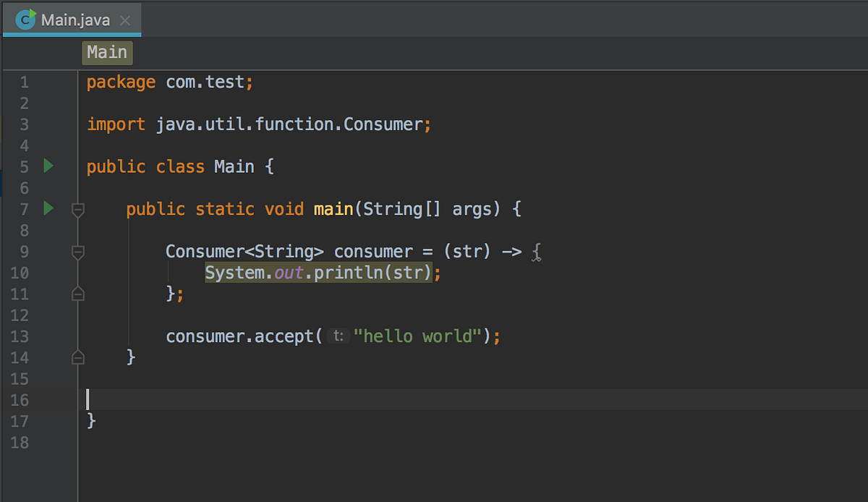Click the Main breadcrumb label
This screenshot has width=868, height=502.
[107, 52]
